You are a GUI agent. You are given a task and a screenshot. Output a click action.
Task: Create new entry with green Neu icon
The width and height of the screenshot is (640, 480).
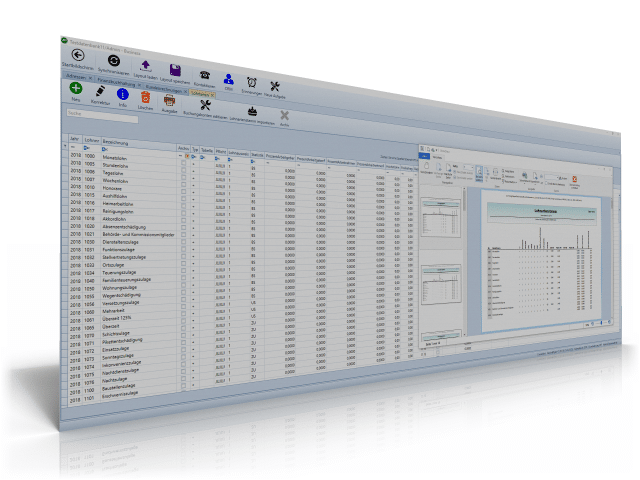(76, 88)
